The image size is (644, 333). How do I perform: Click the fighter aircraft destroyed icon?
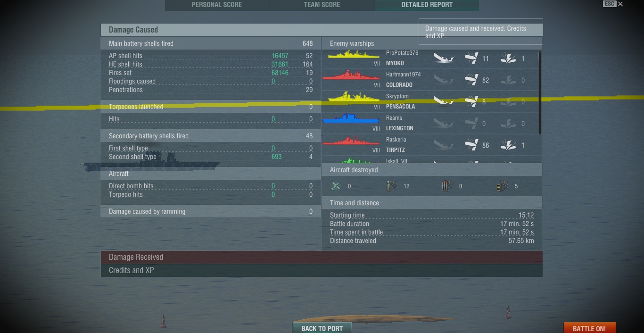click(x=336, y=186)
